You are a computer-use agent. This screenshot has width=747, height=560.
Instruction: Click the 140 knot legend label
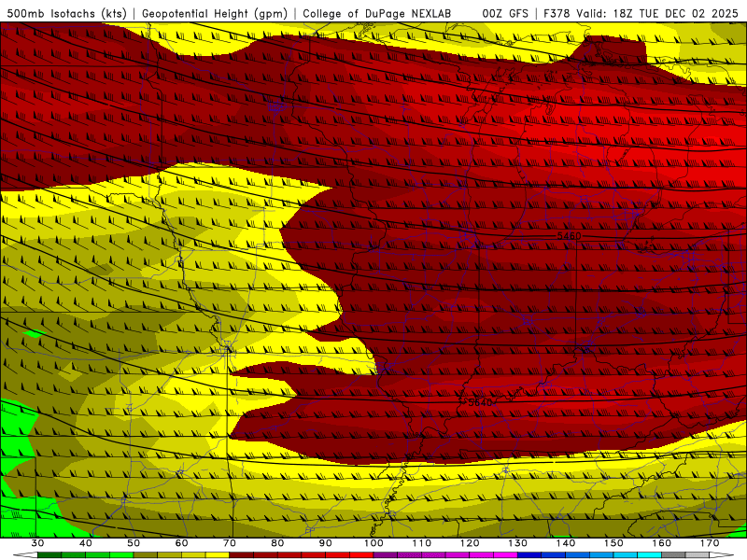coord(566,543)
